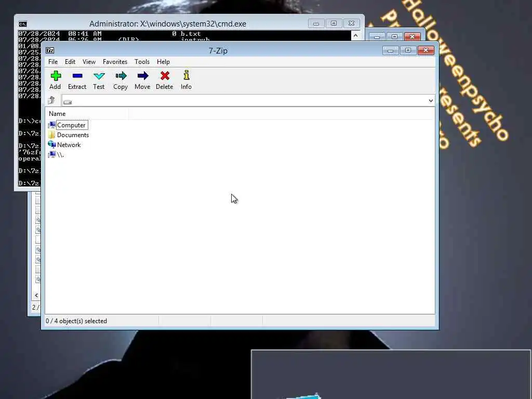Open the Favorites menu
Image resolution: width=532 pixels, height=399 pixels.
coord(115,62)
